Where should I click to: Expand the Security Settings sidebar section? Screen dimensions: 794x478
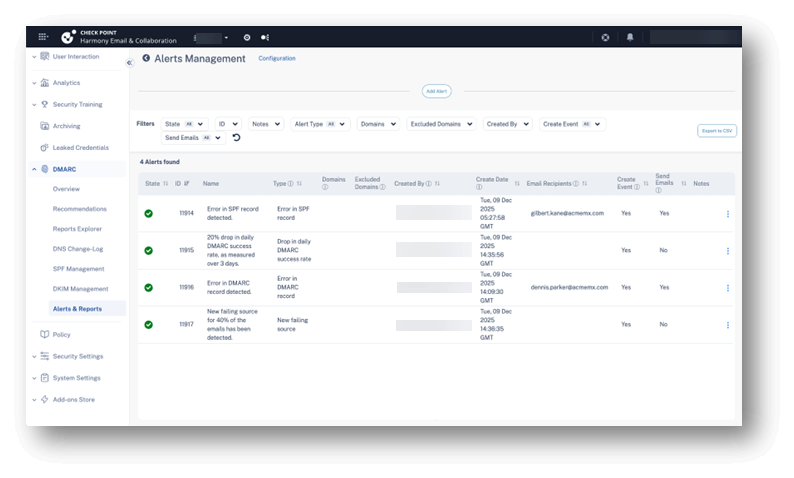pos(77,356)
